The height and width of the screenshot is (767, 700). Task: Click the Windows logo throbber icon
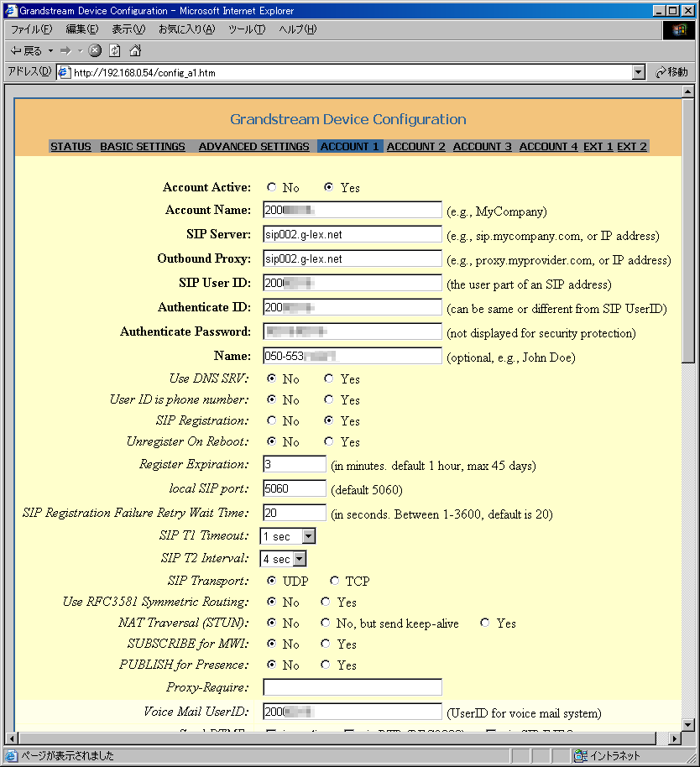[679, 29]
